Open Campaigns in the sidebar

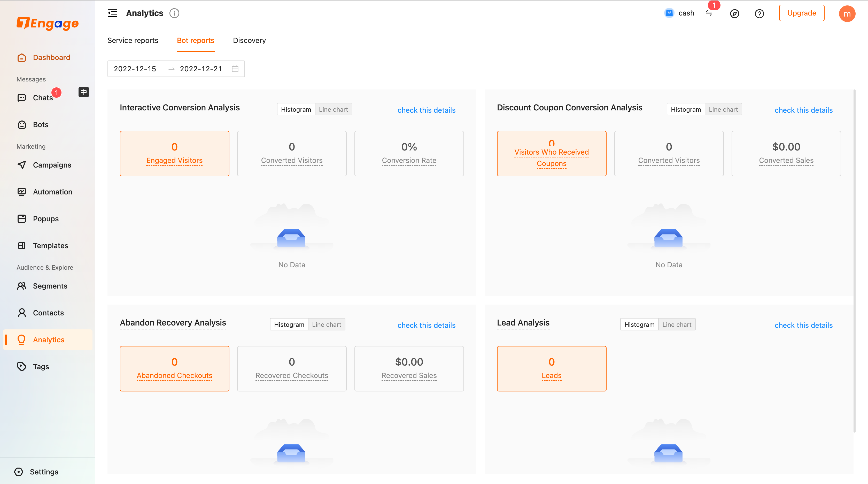tap(48, 165)
